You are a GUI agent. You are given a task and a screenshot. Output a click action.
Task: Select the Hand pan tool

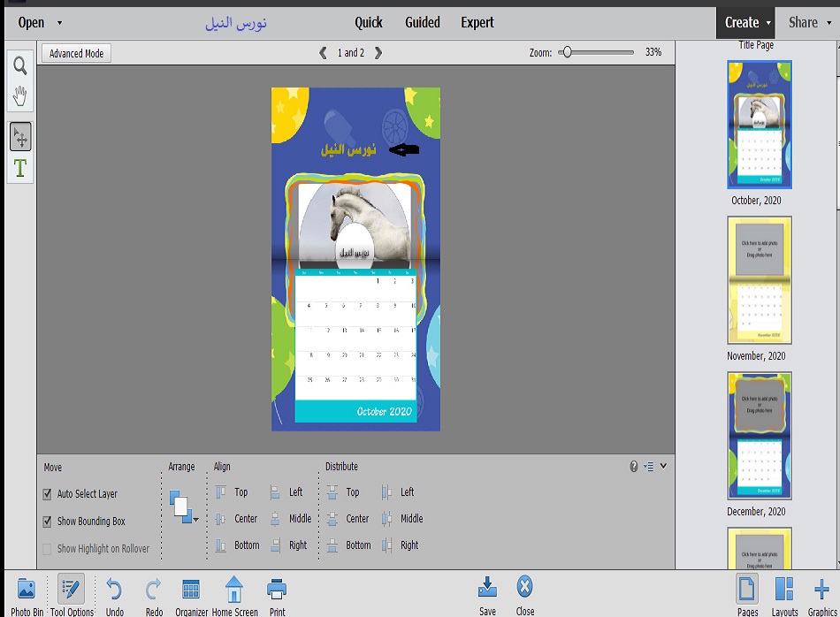point(19,95)
